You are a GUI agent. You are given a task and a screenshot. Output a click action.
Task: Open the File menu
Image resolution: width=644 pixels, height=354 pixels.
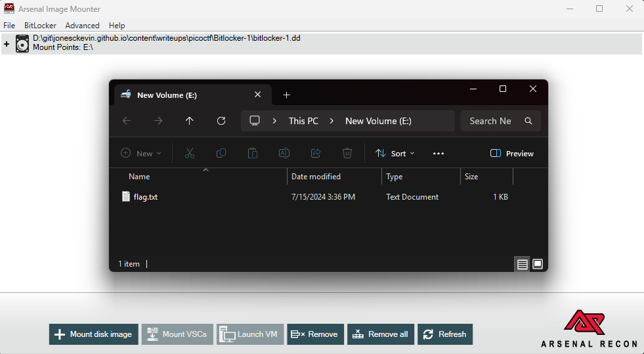pos(9,26)
